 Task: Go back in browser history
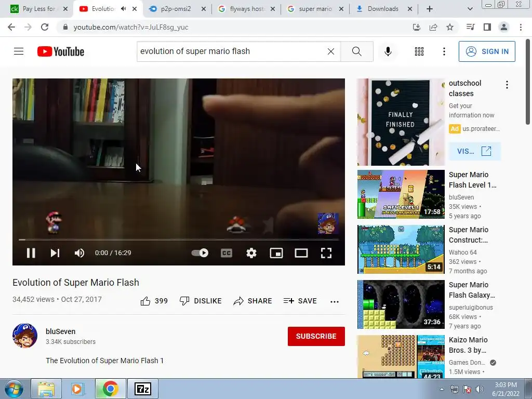point(11,27)
